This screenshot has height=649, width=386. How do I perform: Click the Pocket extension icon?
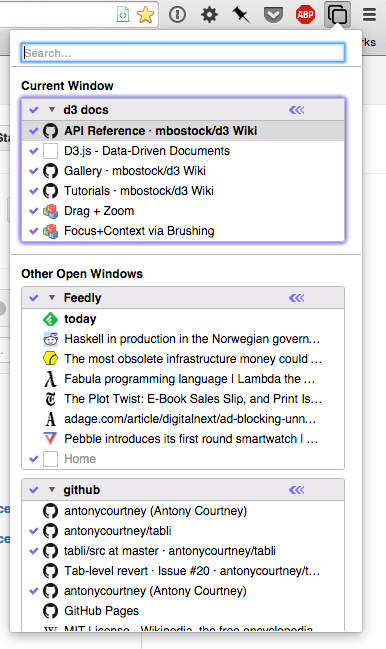point(273,15)
